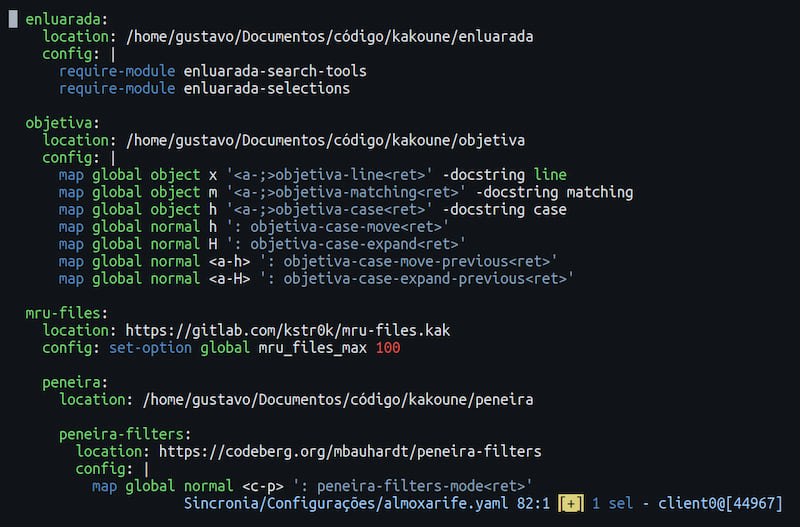The image size is (800, 527).
Task: Click the '1 sel' selection count
Action: (x=613, y=503)
